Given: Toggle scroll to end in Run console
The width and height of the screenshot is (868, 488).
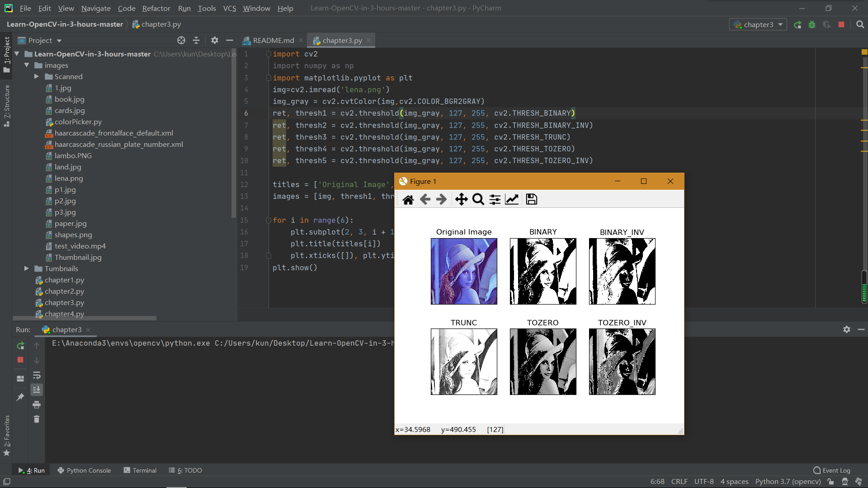Looking at the screenshot, I should click(x=37, y=389).
